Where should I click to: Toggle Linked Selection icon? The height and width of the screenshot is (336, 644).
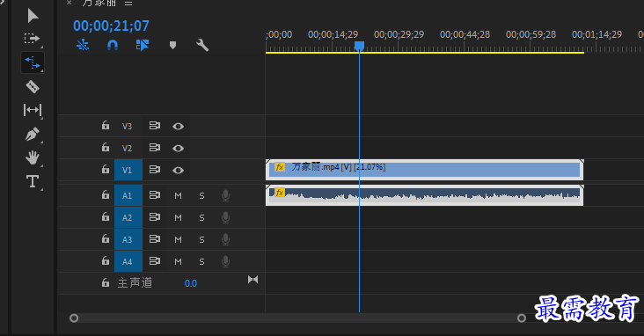click(x=143, y=45)
